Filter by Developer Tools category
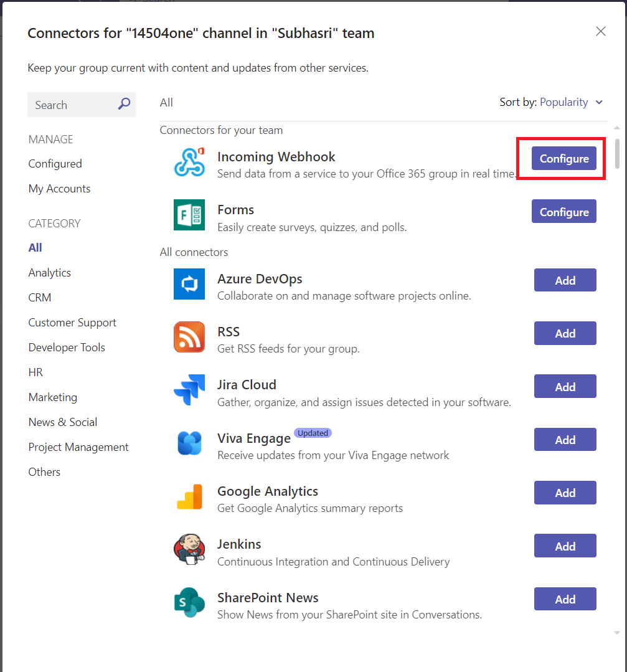The image size is (627, 672). 67,347
